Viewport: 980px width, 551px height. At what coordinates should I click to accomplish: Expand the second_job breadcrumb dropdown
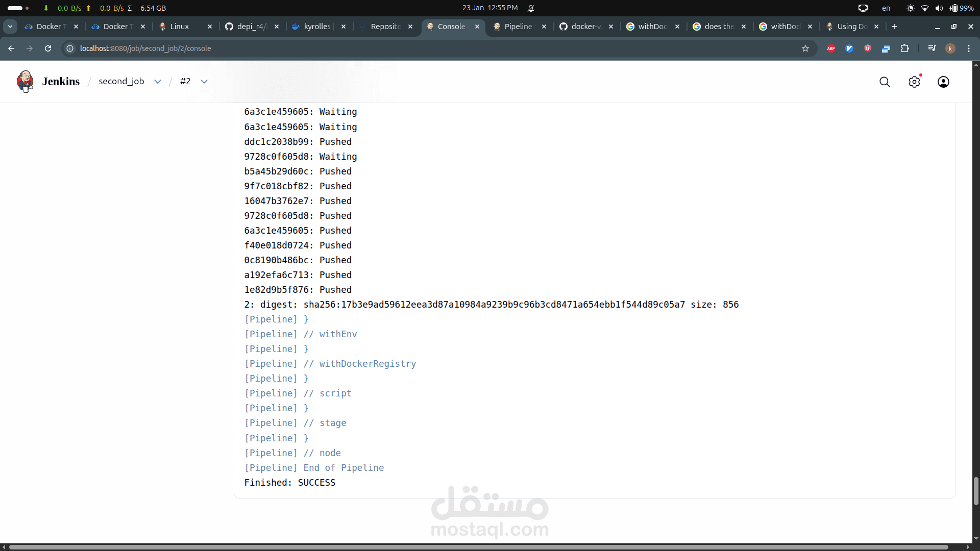(158, 82)
